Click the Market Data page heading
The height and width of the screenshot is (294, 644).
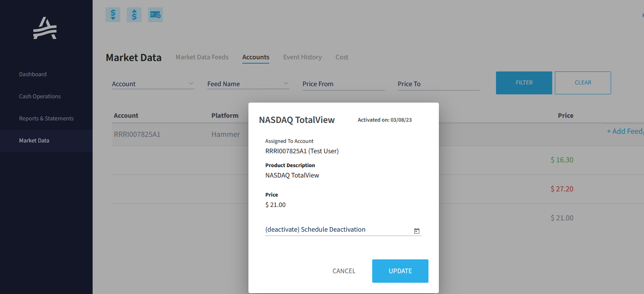[x=134, y=58]
